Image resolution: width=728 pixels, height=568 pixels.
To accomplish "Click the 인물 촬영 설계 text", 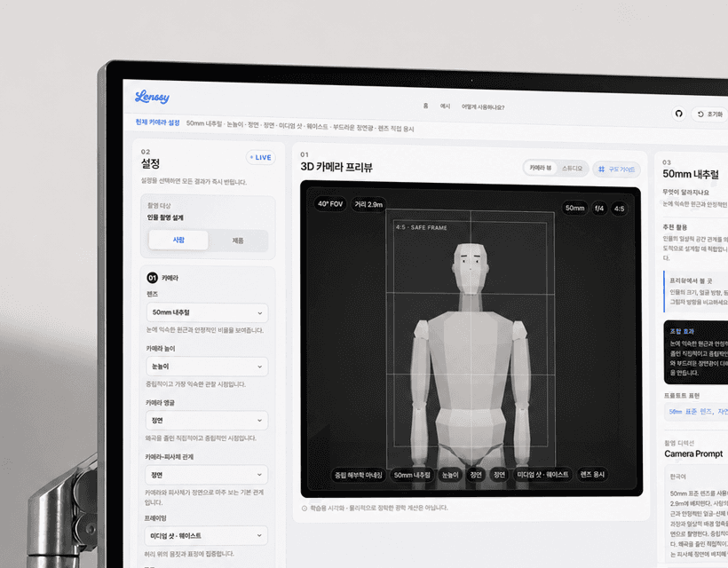I will pos(165,217).
